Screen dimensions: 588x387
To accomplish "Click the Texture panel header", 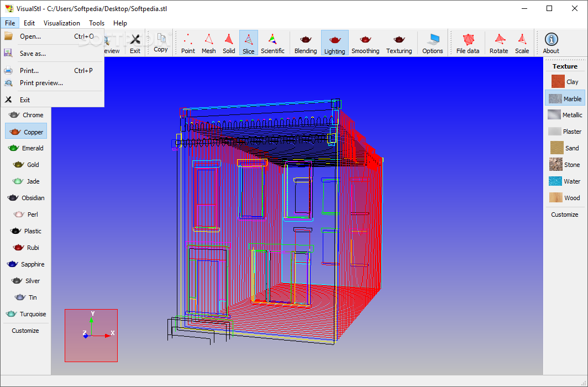I will [565, 66].
